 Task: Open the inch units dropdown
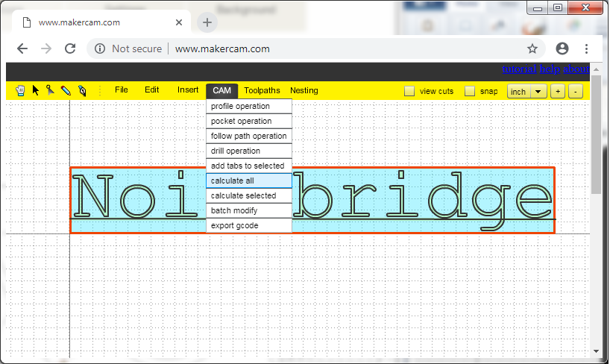526,91
